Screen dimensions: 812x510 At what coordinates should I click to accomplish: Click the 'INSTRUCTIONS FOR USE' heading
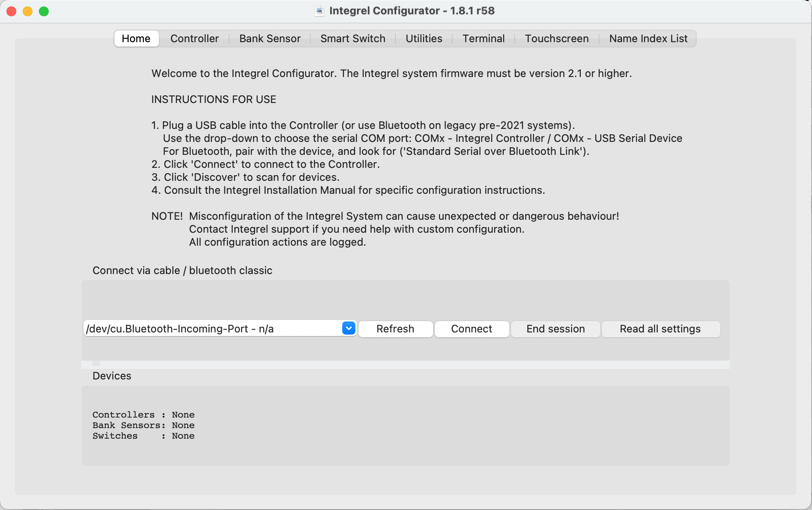click(x=214, y=99)
